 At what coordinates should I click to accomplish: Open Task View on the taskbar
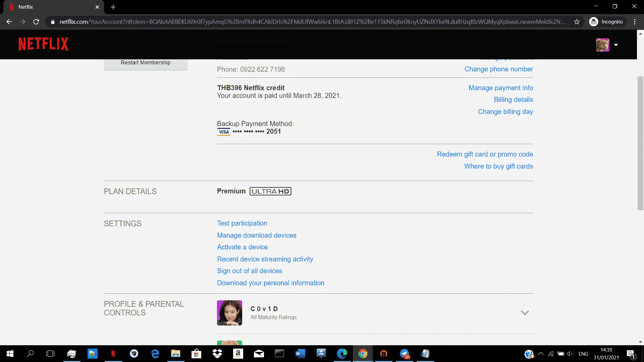pos(50,354)
